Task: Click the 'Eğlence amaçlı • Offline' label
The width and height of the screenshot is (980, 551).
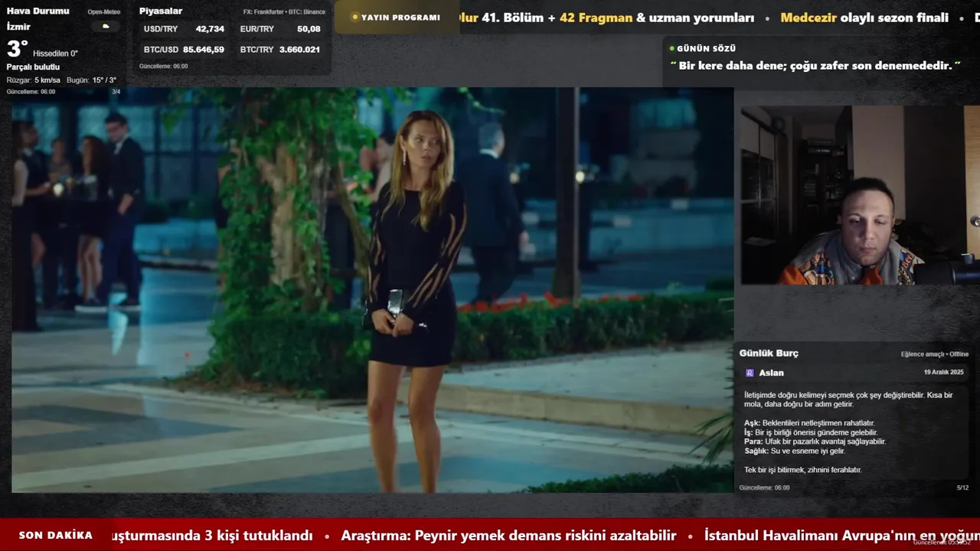Action: tap(935, 354)
